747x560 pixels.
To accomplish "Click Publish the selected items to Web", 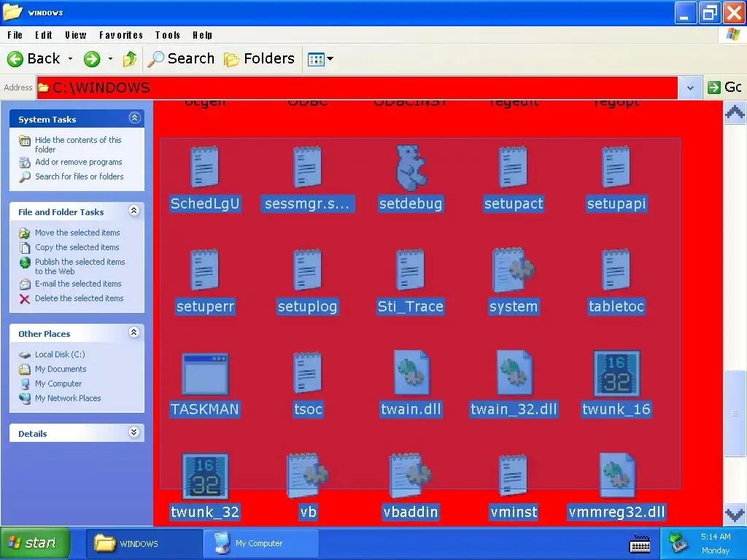I will 80,266.
